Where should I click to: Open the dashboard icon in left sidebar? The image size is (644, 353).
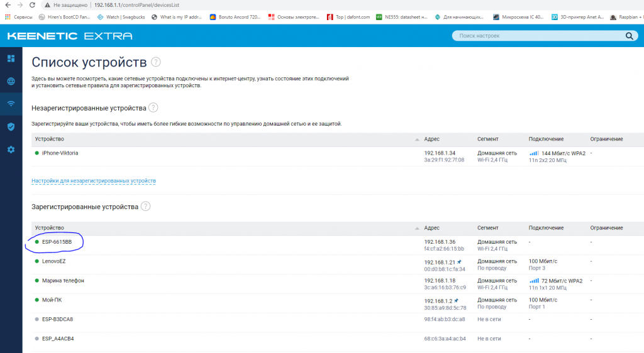11,58
